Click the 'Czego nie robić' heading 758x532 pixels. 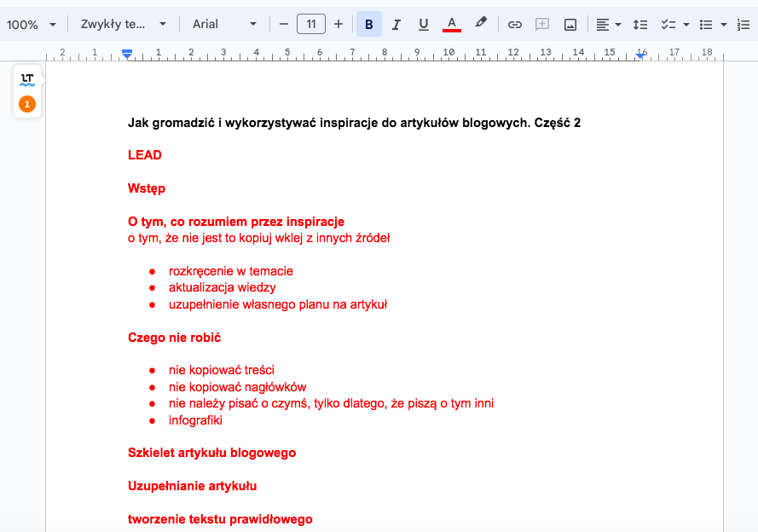coord(174,338)
